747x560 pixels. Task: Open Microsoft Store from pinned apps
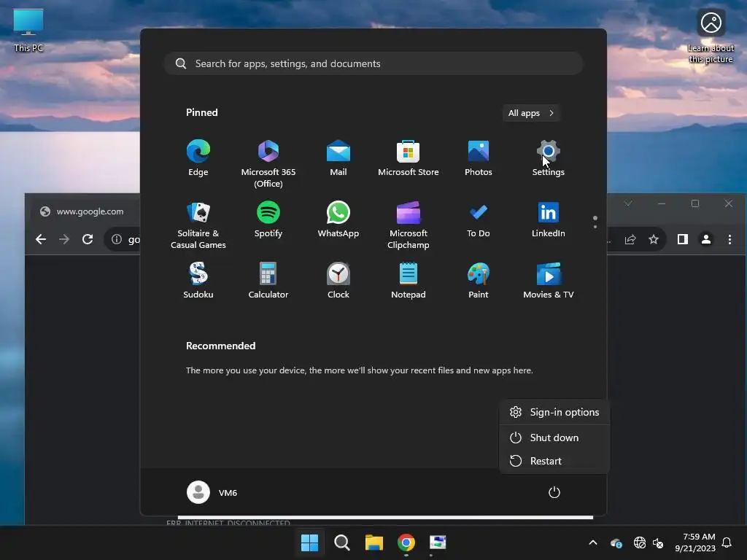[x=409, y=158]
